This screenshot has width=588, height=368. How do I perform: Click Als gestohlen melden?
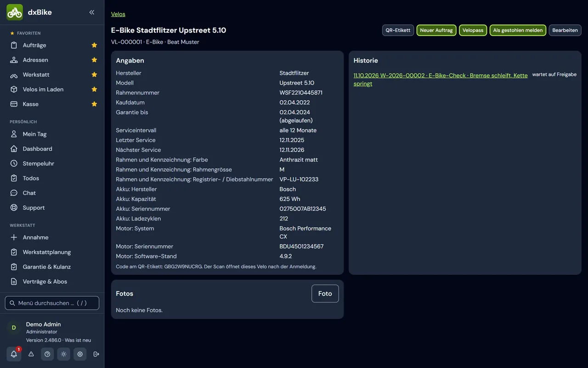coord(518,30)
